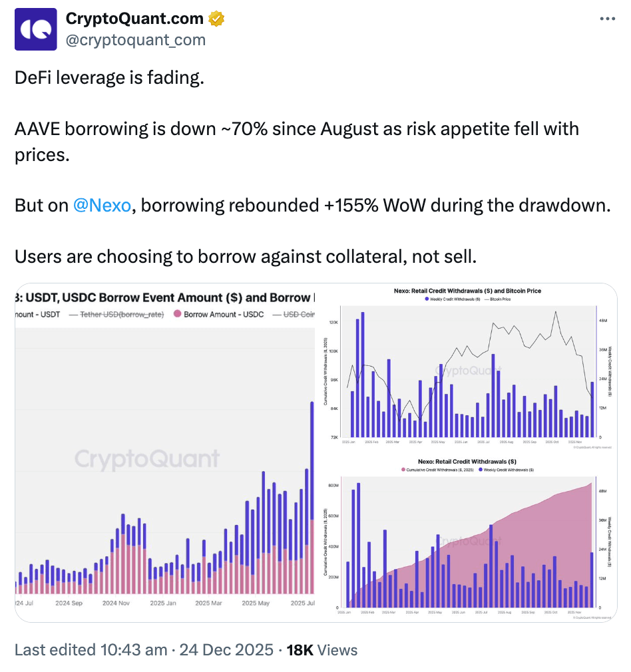
Task: Open the CryptoQuant.com display name link
Action: click(x=135, y=19)
